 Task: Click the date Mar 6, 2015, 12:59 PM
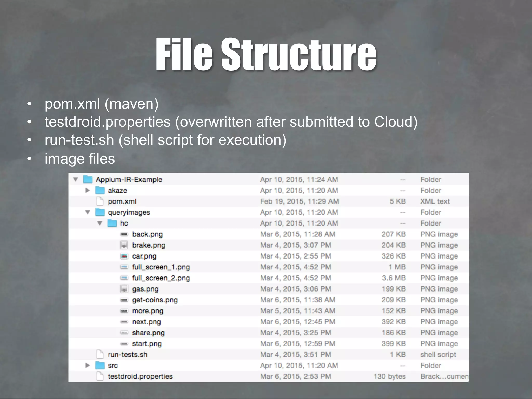click(298, 344)
